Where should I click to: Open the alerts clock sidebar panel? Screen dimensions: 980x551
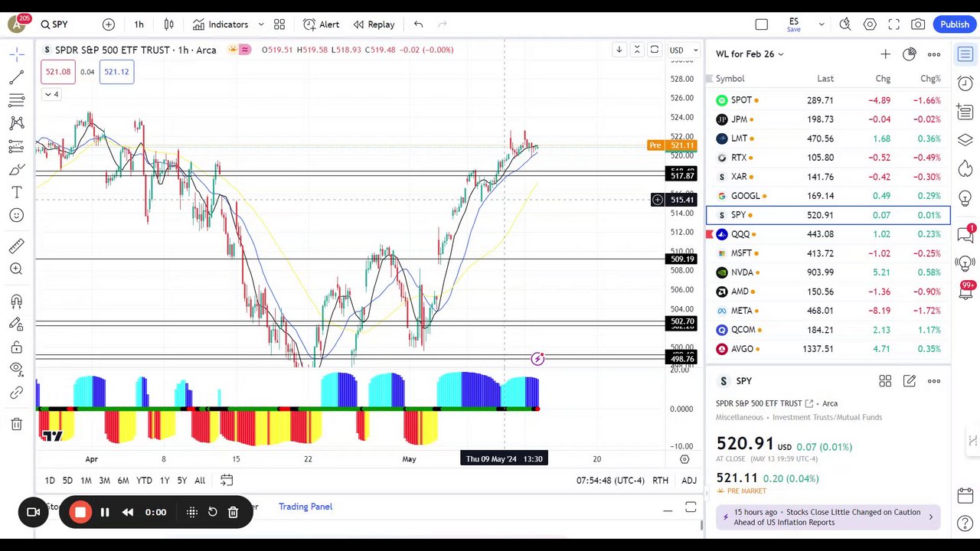tap(965, 83)
